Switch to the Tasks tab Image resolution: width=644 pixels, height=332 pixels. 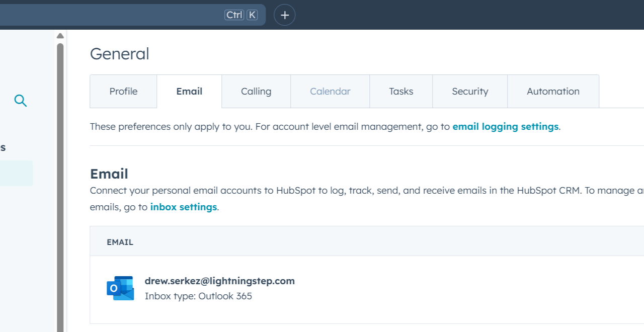pos(400,91)
